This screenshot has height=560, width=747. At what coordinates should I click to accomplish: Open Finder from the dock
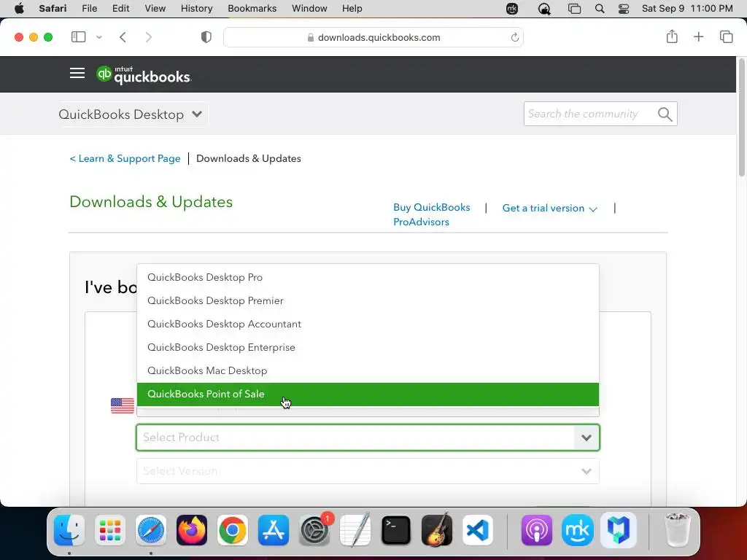click(x=69, y=530)
